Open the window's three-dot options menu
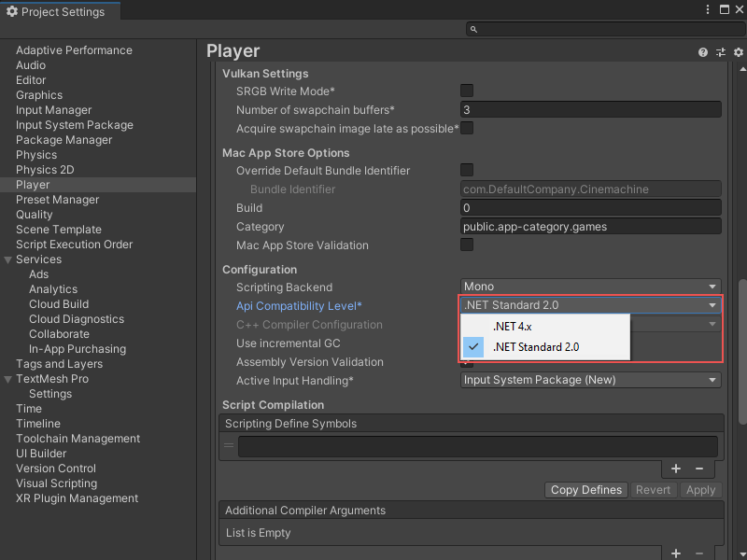 tap(708, 10)
